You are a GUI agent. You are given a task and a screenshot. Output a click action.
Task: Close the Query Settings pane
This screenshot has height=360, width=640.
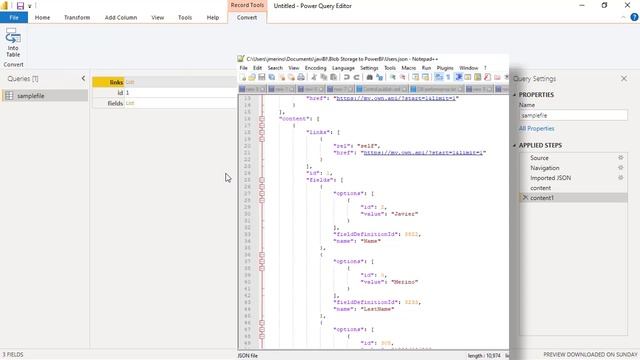[624, 78]
